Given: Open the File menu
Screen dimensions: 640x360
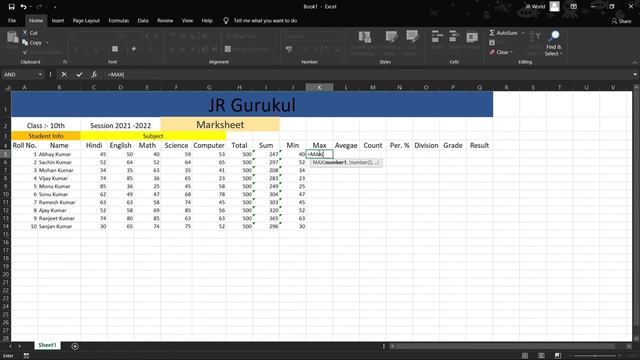Looking at the screenshot, I should point(12,20).
